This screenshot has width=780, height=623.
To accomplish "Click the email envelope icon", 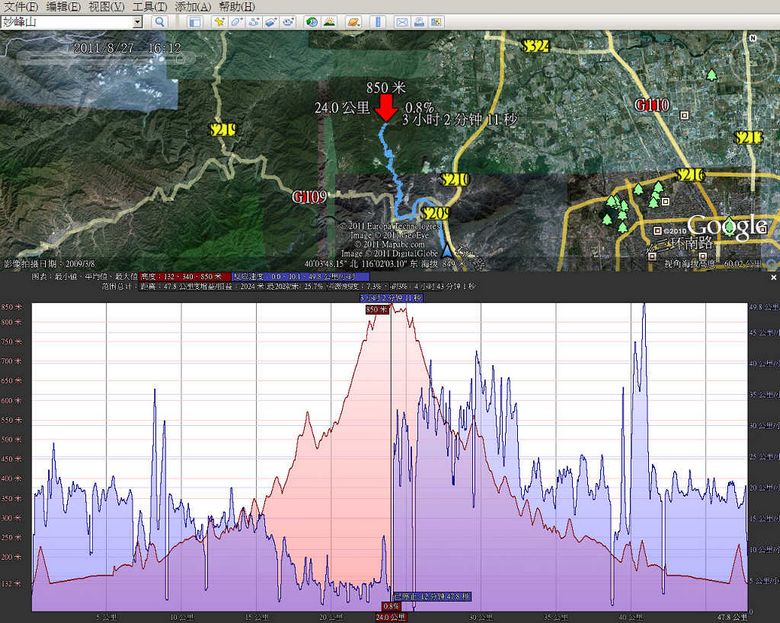I will [x=402, y=21].
